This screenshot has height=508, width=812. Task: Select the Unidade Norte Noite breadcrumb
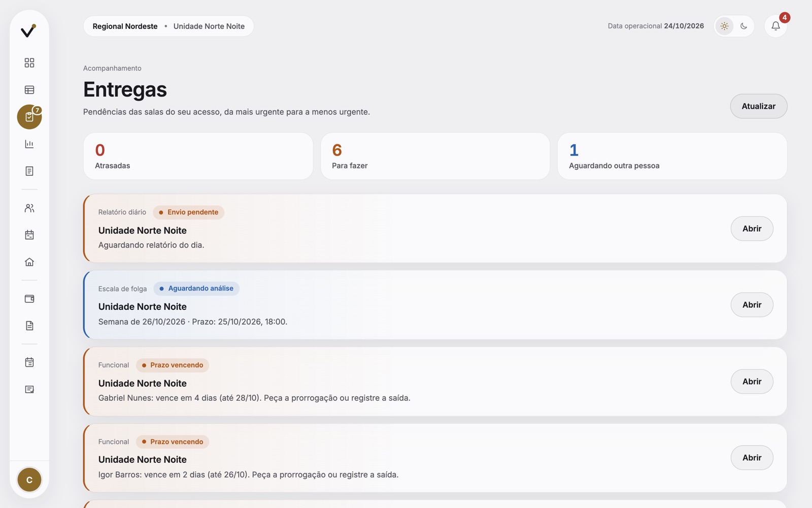209,26
